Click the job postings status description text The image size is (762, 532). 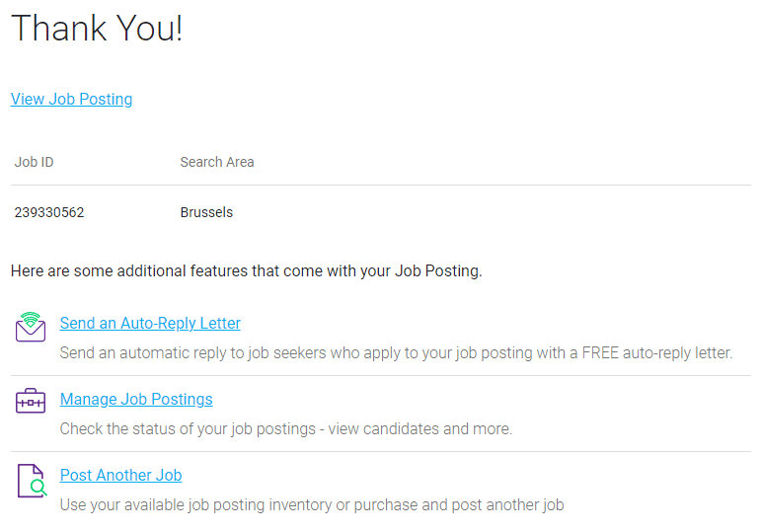click(x=286, y=429)
